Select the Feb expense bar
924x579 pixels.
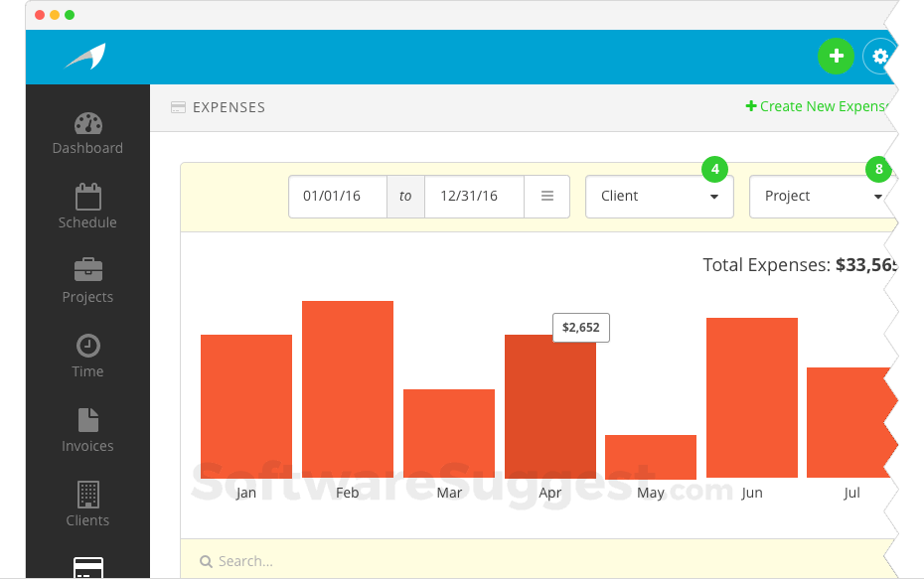[348, 389]
